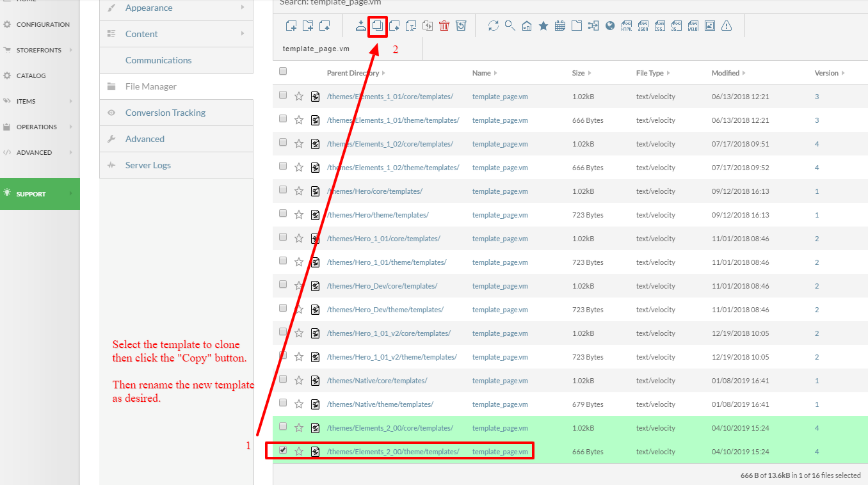
Task: Check the Hero/core/templates row checkbox
Action: (283, 190)
